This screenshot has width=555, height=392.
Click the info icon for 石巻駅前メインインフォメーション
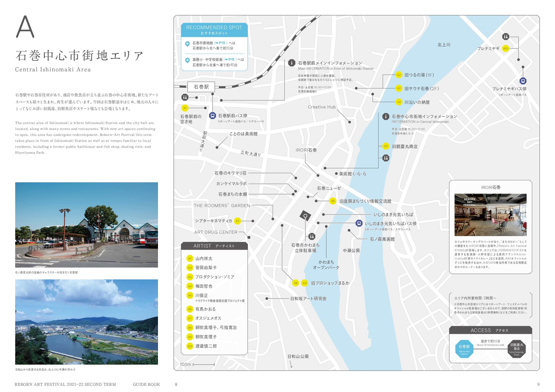292,63
